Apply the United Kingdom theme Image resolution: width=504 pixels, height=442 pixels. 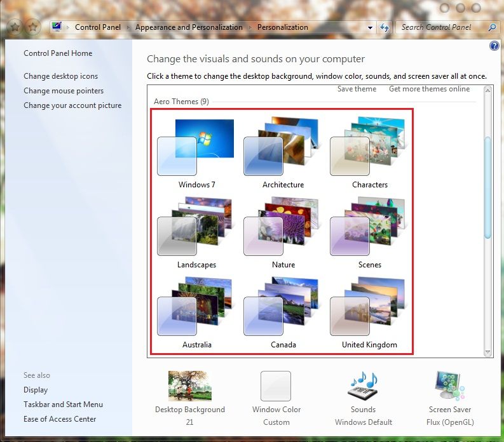click(x=369, y=313)
